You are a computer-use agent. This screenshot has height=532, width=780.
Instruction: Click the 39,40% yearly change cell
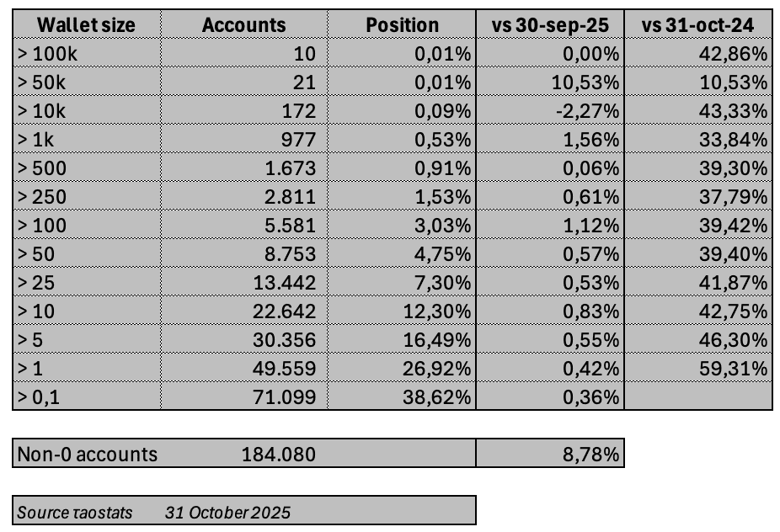click(738, 254)
